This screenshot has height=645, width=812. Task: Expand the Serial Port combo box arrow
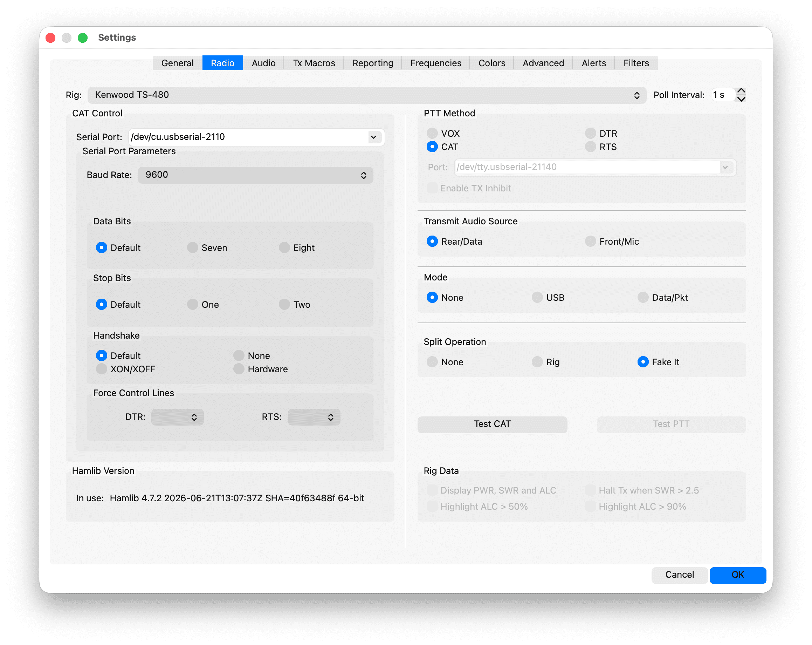(373, 137)
